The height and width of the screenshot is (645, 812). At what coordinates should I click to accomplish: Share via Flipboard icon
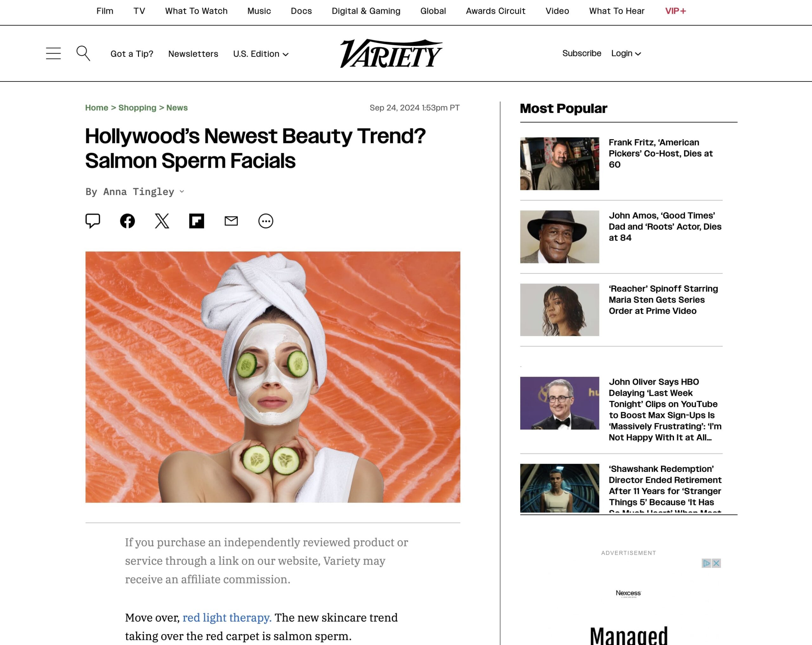pyautogui.click(x=197, y=221)
